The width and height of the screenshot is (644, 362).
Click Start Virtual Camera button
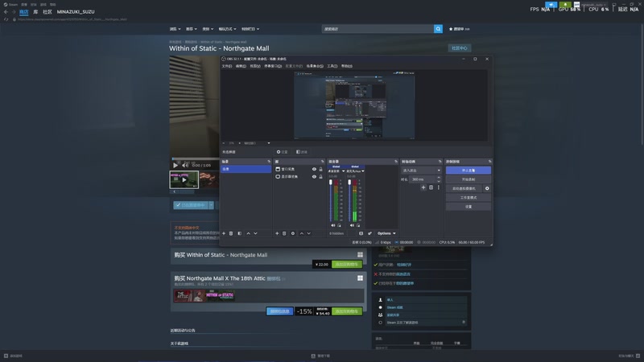click(464, 188)
